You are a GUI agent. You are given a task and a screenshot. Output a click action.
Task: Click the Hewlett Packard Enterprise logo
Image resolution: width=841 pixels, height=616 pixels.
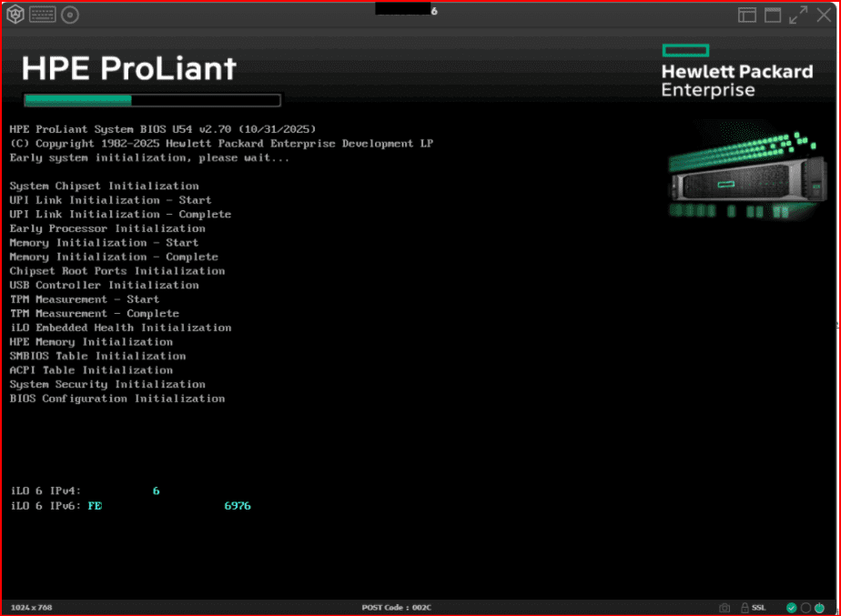735,71
